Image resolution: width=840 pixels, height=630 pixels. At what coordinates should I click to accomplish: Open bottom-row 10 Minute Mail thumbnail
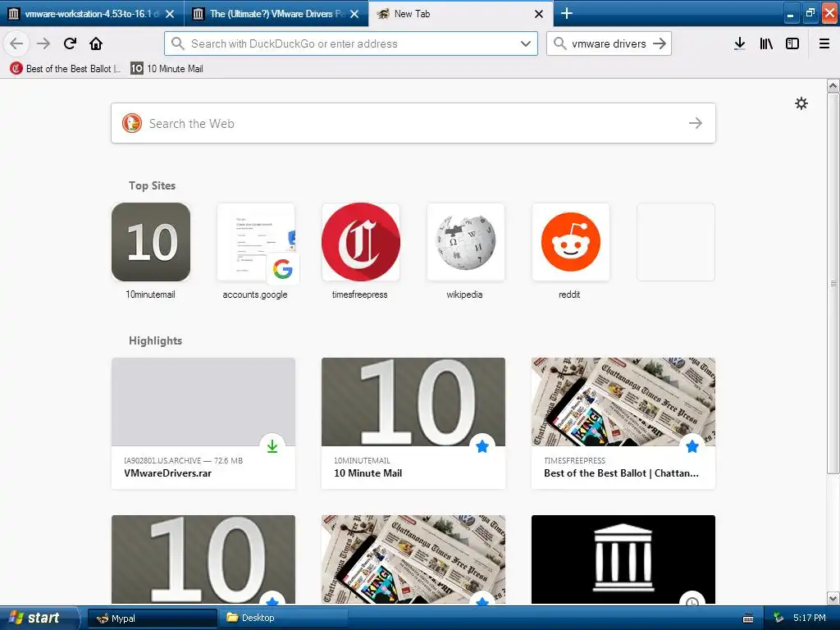pos(203,559)
